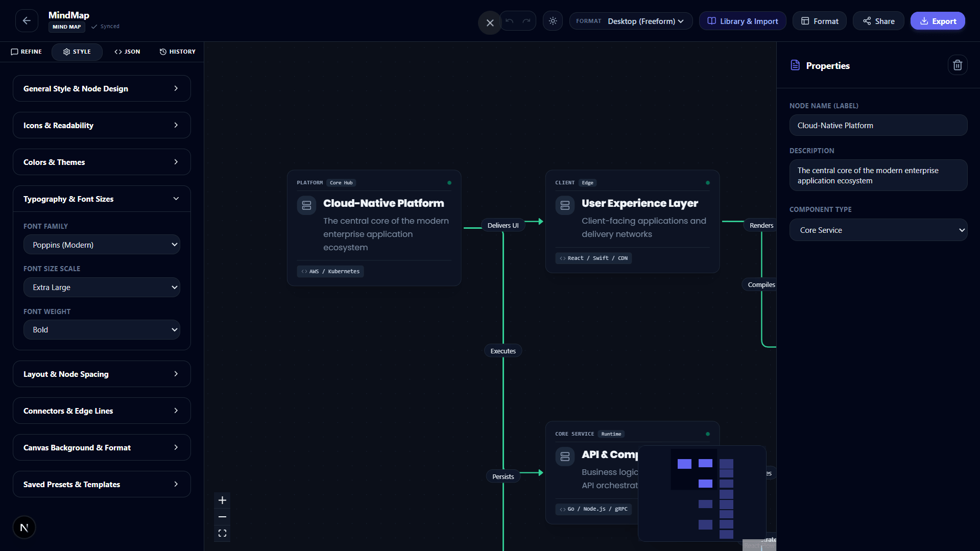Expand Saved Presets & Templates section

(102, 484)
